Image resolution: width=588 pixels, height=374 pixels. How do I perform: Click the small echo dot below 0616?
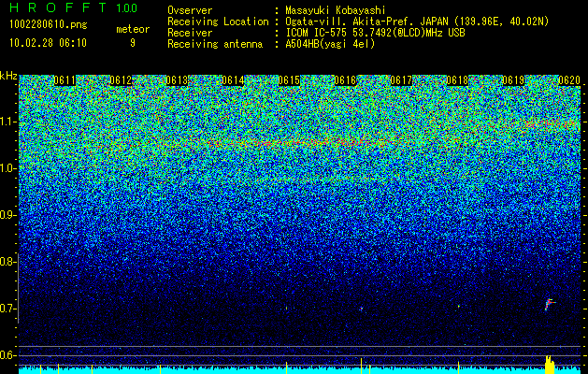(362, 309)
